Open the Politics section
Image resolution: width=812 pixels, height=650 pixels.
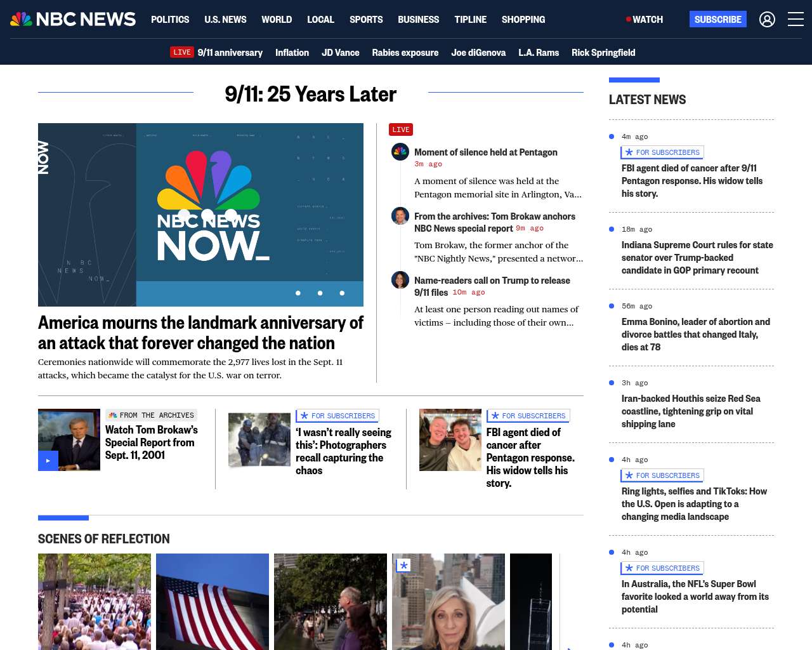tap(170, 20)
